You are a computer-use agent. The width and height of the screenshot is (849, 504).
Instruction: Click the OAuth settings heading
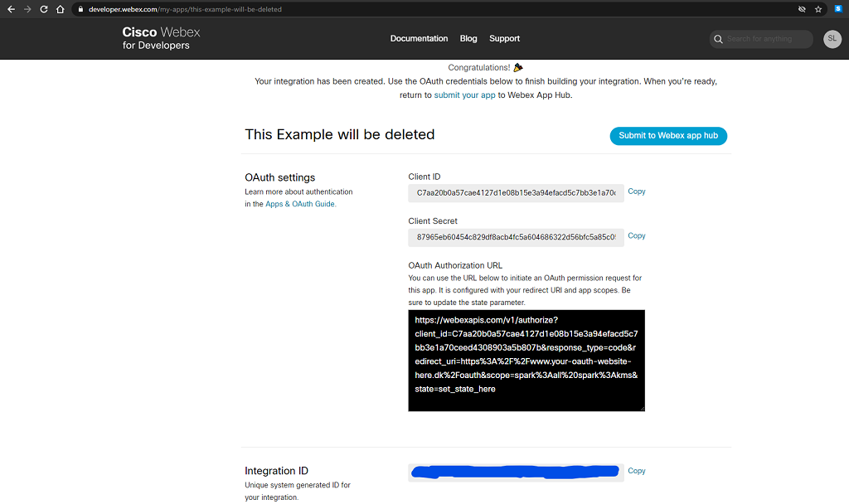[280, 177]
